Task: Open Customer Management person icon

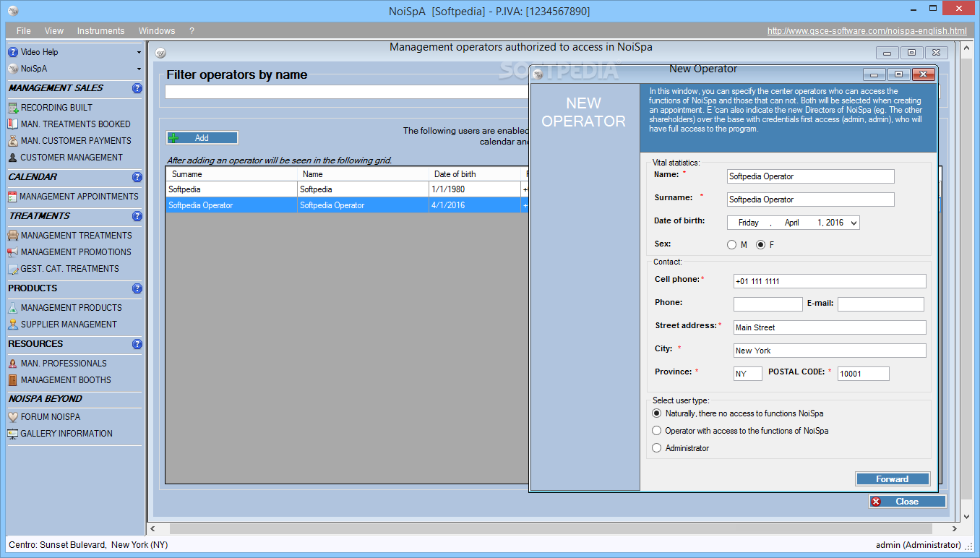Action: [13, 158]
